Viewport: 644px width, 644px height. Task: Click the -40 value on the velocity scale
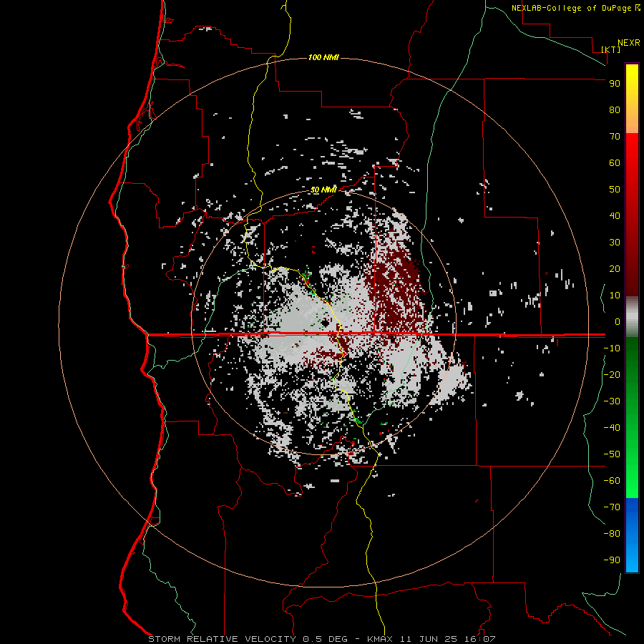[x=612, y=428]
